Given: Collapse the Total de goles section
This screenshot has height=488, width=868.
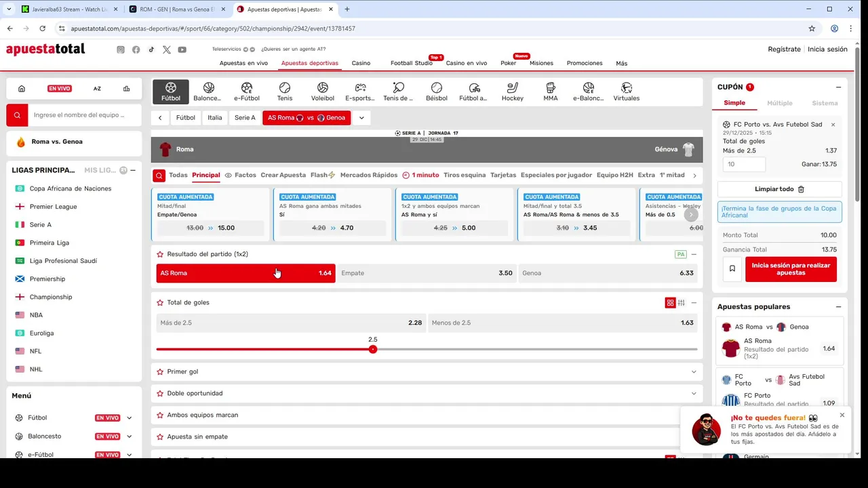Looking at the screenshot, I should click(x=694, y=303).
